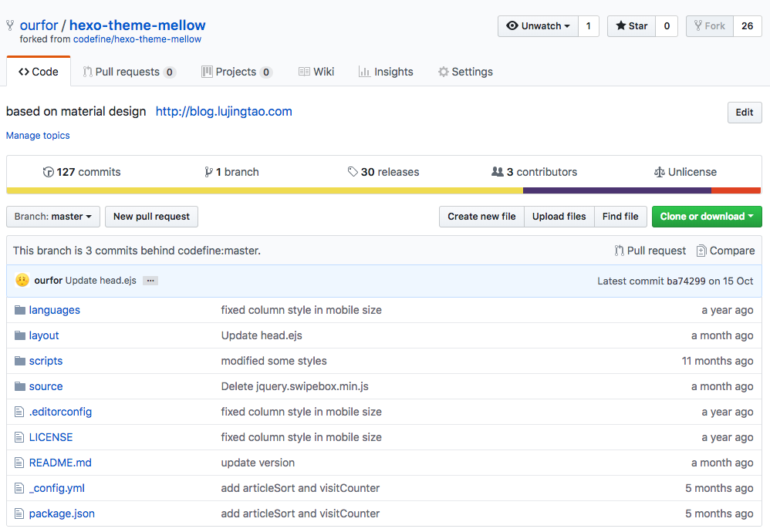Click the Fork button

click(x=710, y=26)
